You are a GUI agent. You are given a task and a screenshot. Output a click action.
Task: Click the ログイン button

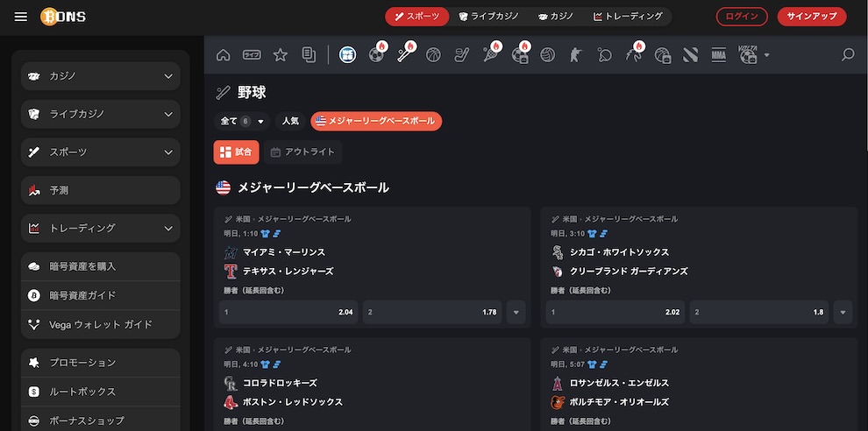742,17
